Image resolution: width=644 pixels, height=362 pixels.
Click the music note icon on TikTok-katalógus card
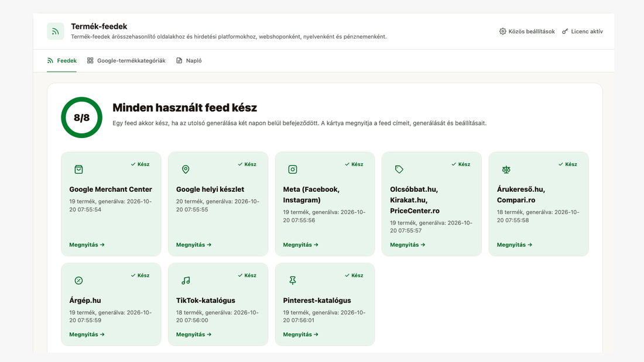coord(186,280)
